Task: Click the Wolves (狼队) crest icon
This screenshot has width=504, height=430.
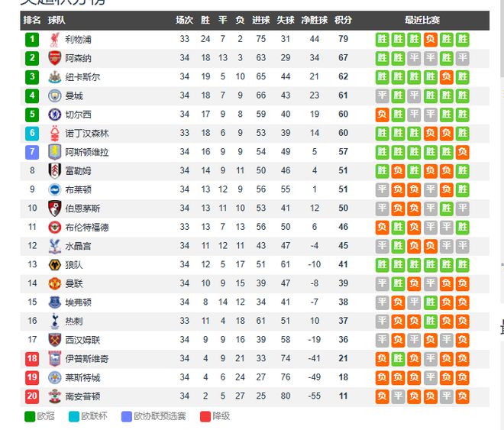Action: click(54, 264)
